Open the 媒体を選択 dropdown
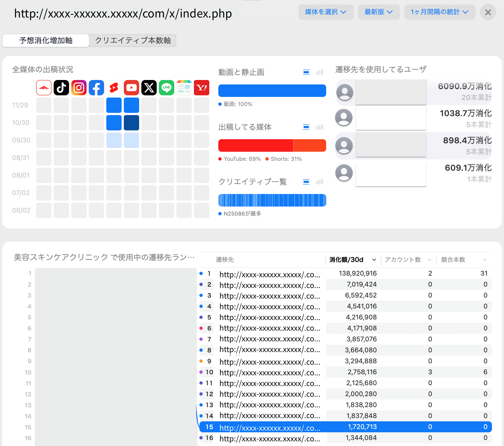The image size is (504, 446). [326, 12]
